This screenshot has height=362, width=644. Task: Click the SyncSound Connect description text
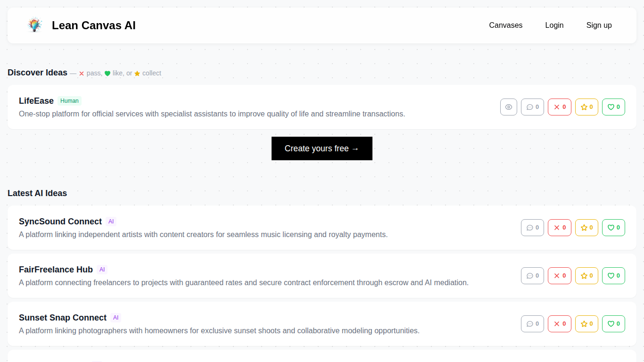(x=203, y=234)
